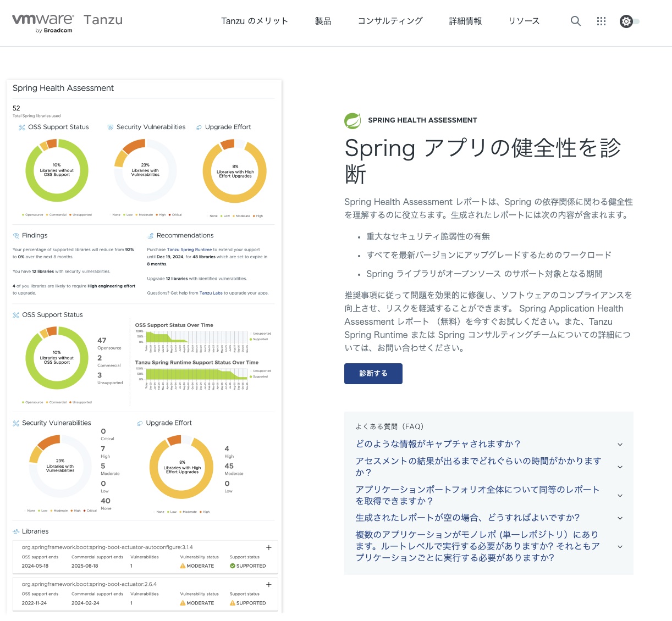The height and width of the screenshot is (621, 672).
Task: Click the すべてを最新バージョンにアップグレード bullet text
Action: [x=489, y=255]
